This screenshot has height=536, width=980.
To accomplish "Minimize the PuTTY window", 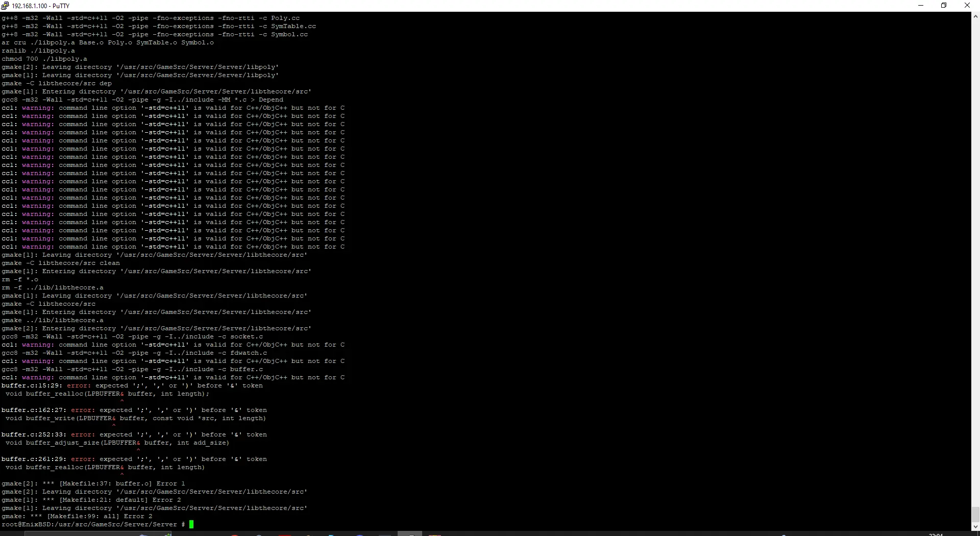I will 921,6.
